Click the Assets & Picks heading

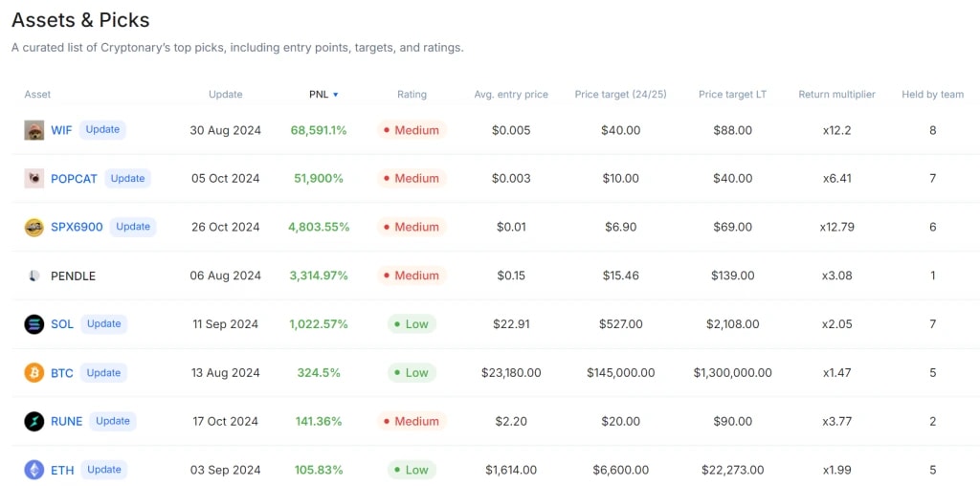[80, 21]
